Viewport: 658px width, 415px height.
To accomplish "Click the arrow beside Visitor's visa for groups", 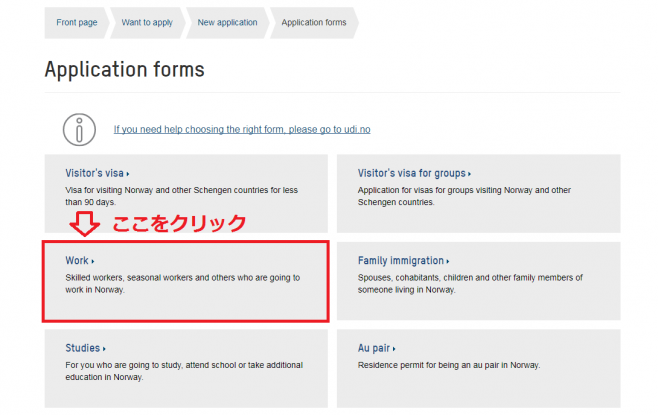I will point(469,174).
